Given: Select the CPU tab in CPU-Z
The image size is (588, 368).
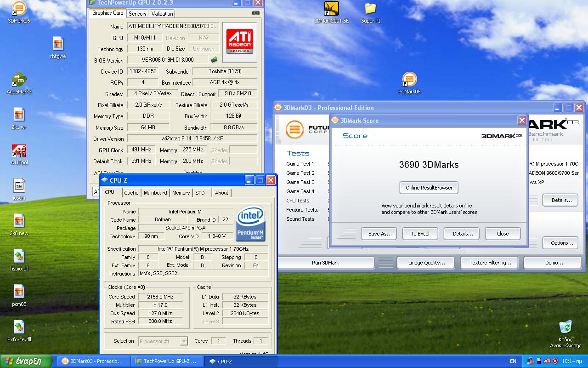Looking at the screenshot, I should (x=110, y=192).
